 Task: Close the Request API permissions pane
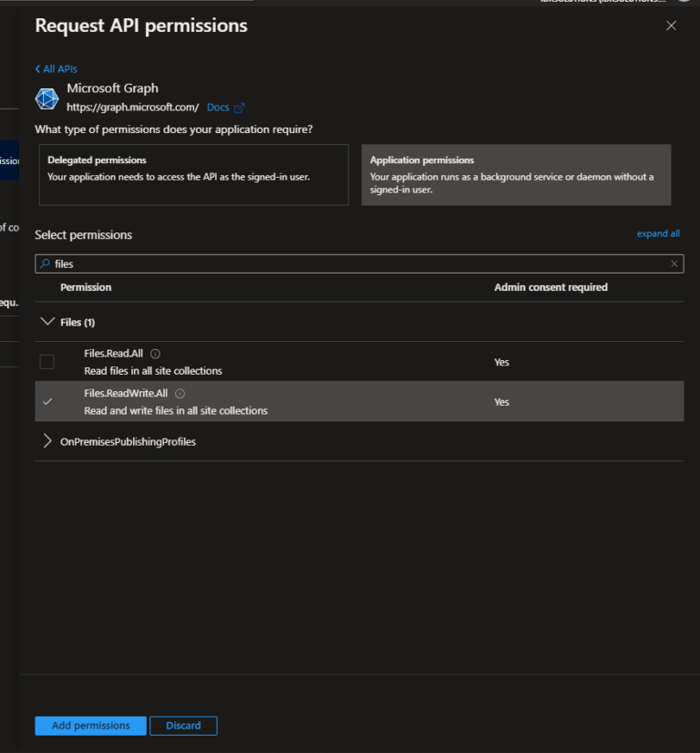671,26
